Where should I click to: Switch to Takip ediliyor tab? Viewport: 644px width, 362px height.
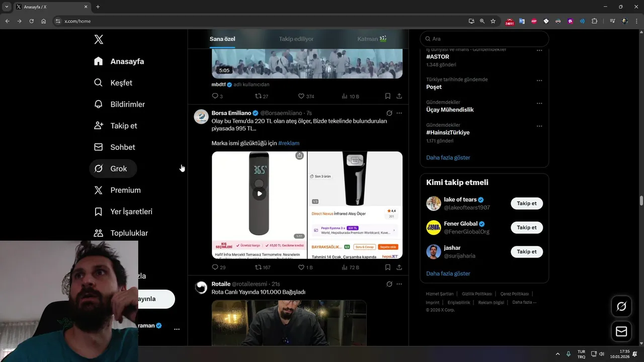(x=296, y=39)
